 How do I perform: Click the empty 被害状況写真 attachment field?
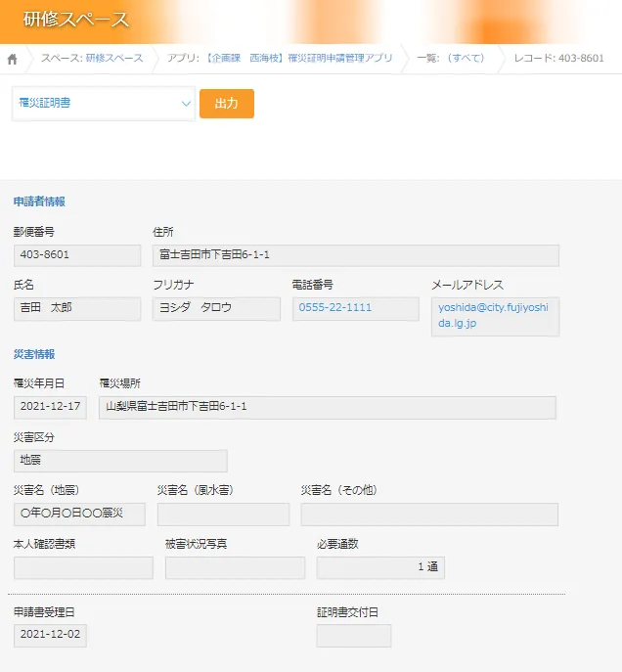tap(235, 567)
